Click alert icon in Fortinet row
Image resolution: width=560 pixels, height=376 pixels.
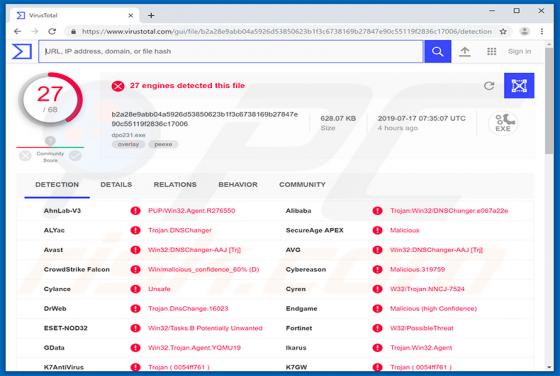pyautogui.click(x=378, y=328)
